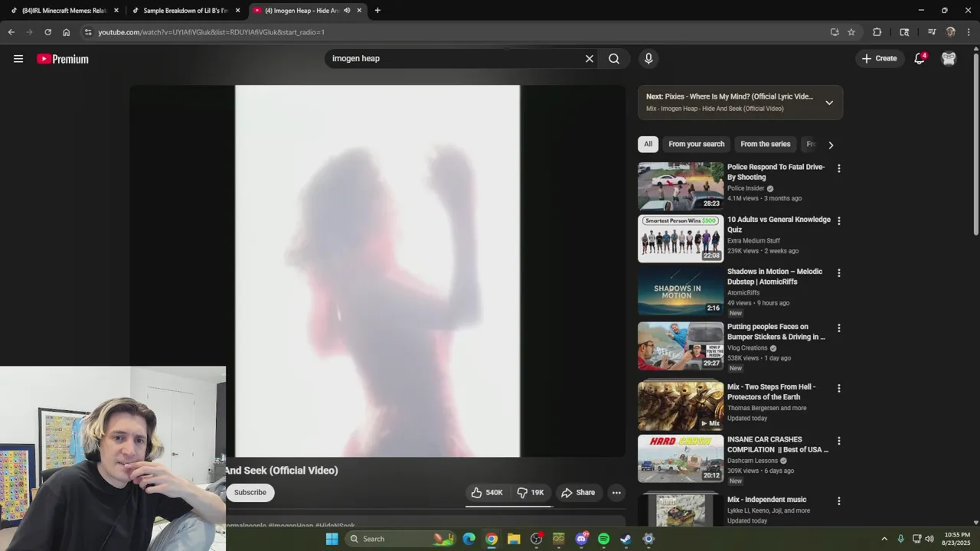Open the AtomicRiffs channel name
Viewport: 980px width, 551px height.
743,292
